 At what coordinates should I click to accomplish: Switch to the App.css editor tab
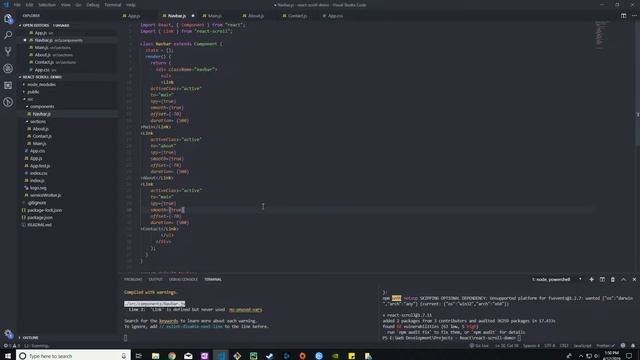[x=335, y=16]
